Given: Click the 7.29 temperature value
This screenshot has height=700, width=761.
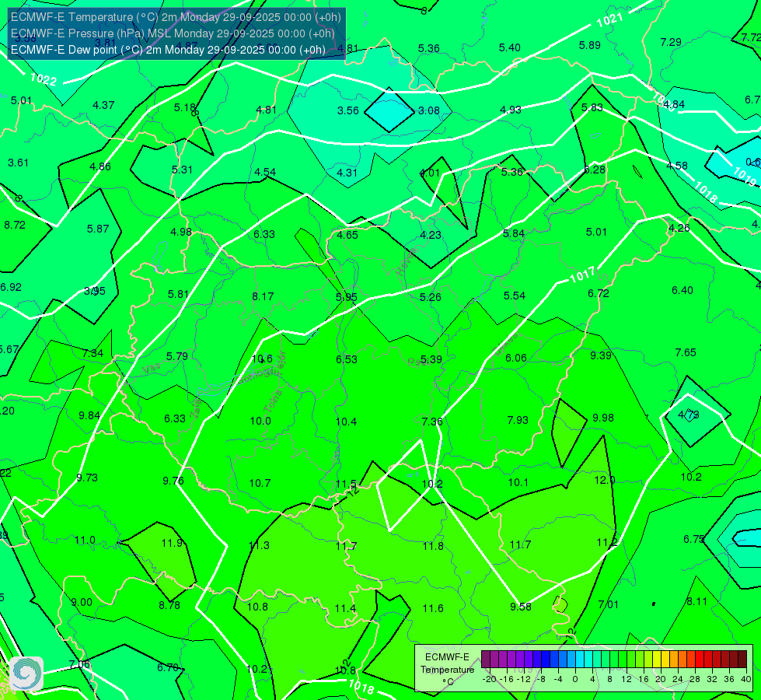Looking at the screenshot, I should (x=671, y=42).
